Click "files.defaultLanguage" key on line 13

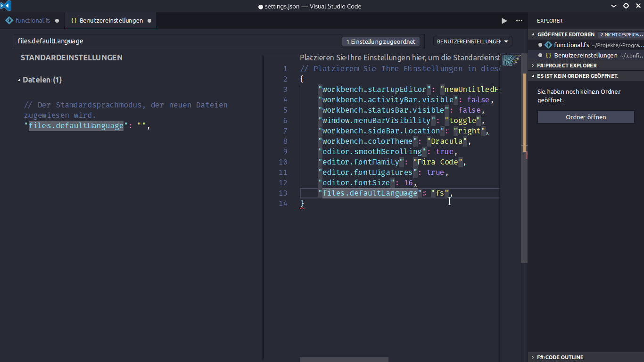point(370,193)
